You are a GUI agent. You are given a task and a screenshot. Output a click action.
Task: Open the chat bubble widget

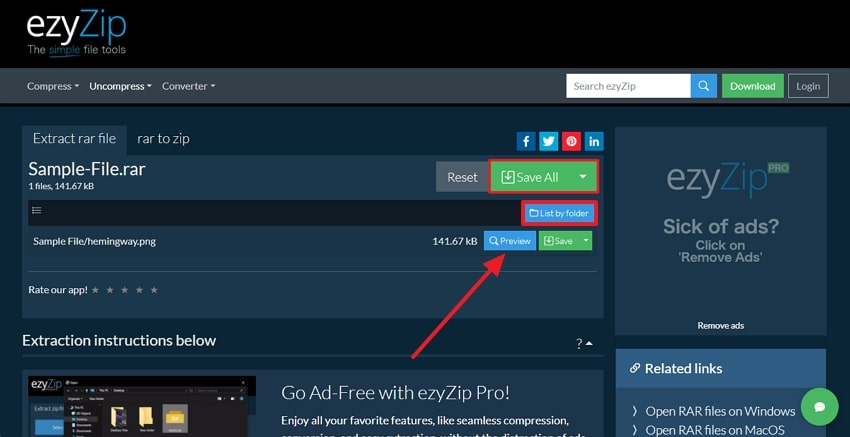[820, 407]
